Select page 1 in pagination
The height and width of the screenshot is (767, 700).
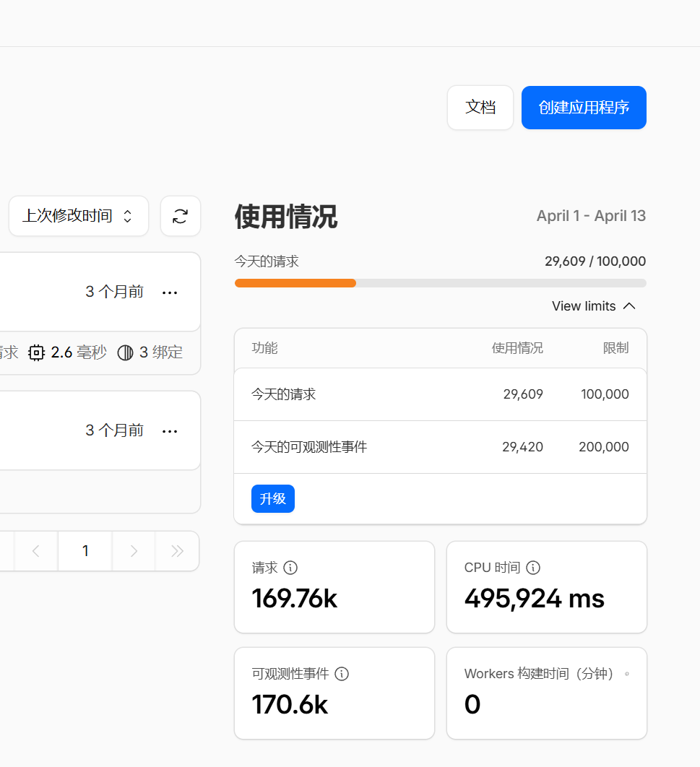click(x=85, y=551)
